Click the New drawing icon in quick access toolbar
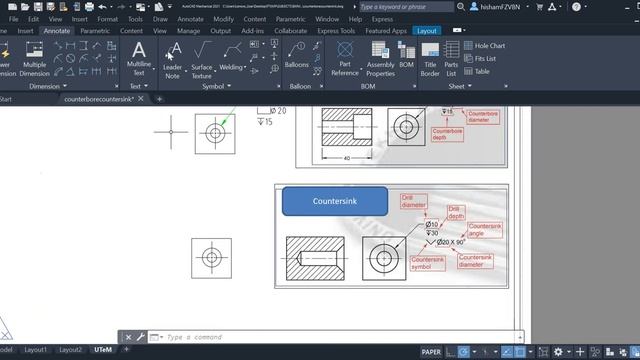Image resolution: width=640 pixels, height=360 pixels. tap(13, 7)
